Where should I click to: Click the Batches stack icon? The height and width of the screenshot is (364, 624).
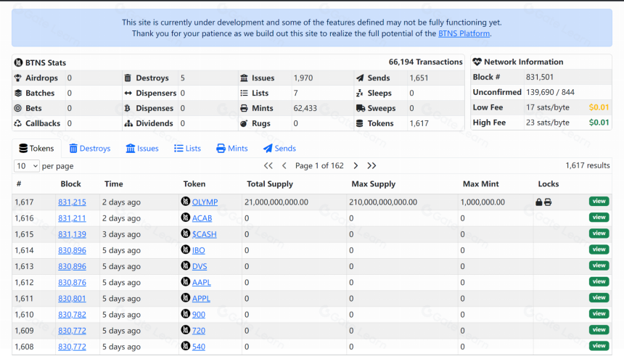coord(18,93)
